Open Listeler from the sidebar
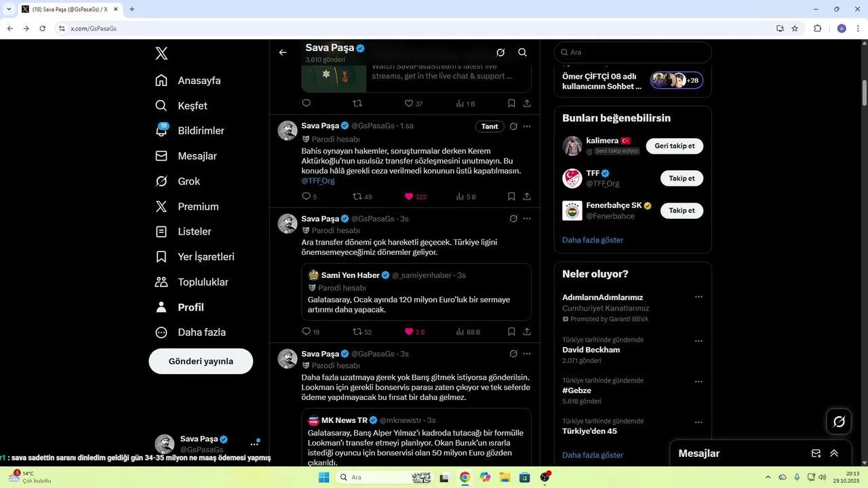The width and height of the screenshot is (868, 488). tap(183, 232)
